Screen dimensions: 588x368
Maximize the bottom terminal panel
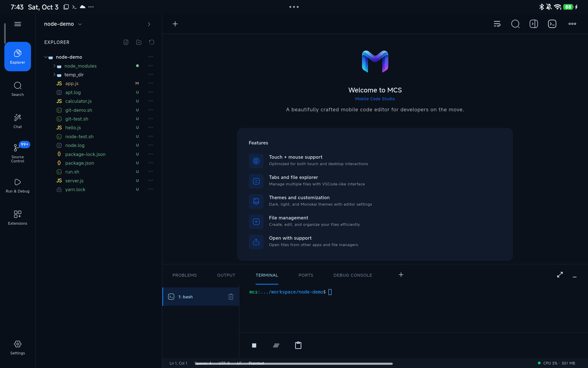coord(560,275)
